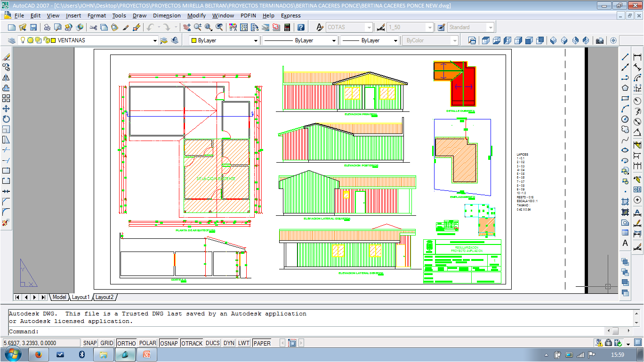Screen dimensions: 644x362
Task: Select the Multiline Text tool
Action: (x=625, y=243)
